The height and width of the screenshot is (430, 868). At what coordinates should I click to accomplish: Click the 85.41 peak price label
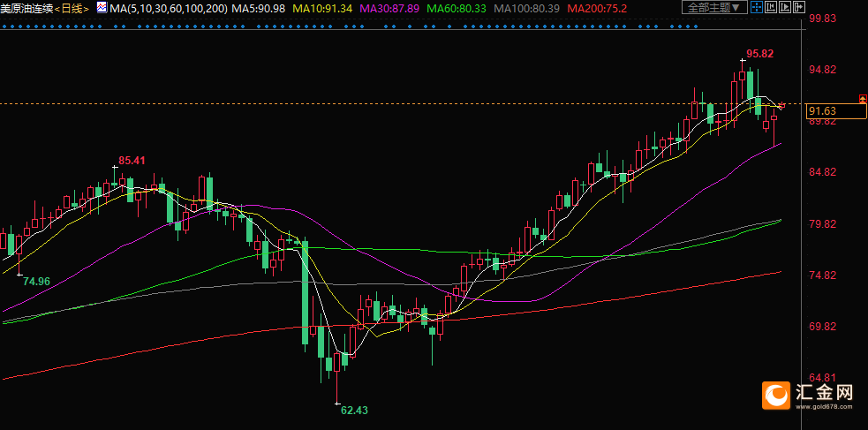(132, 161)
